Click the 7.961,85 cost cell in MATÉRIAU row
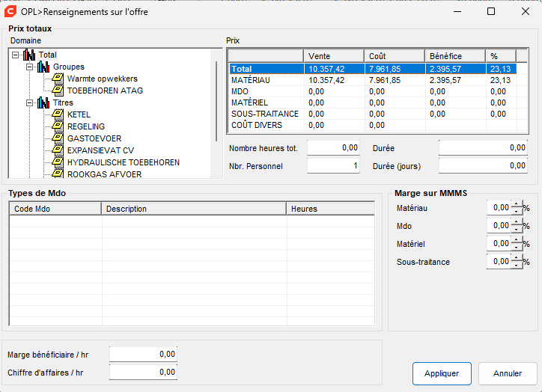Viewport: 542px width, 392px height. [x=395, y=80]
